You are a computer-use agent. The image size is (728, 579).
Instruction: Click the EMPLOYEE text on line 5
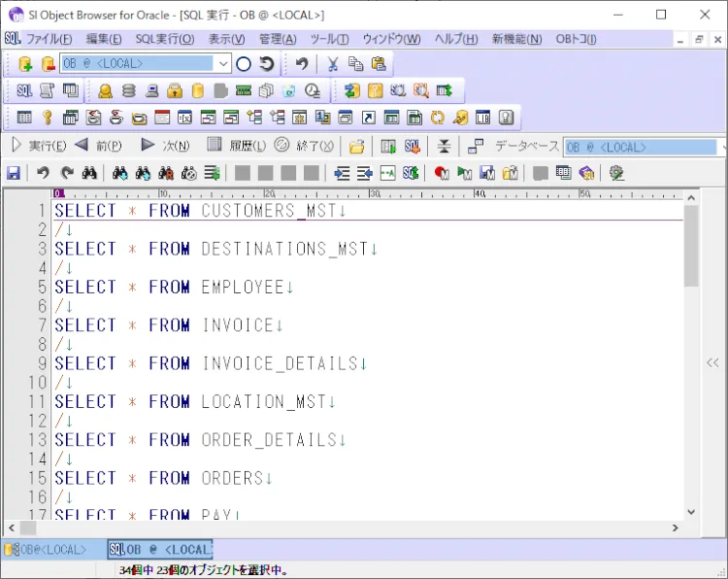pyautogui.click(x=243, y=287)
